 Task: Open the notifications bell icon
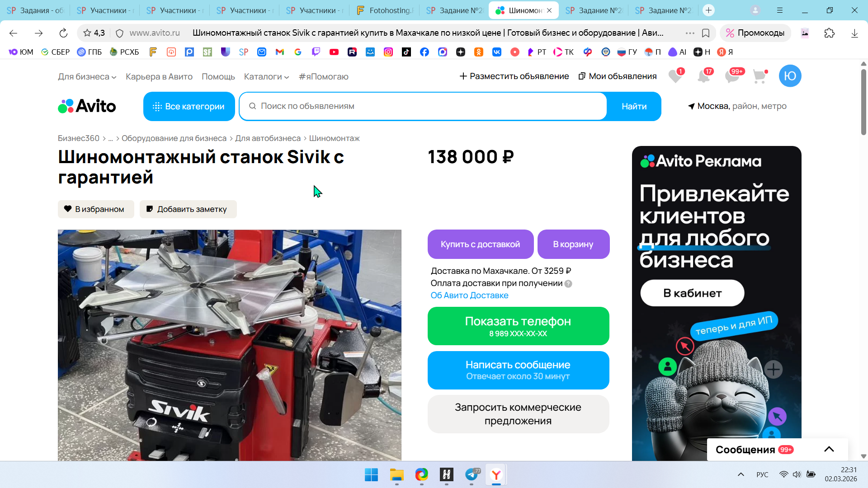click(703, 76)
